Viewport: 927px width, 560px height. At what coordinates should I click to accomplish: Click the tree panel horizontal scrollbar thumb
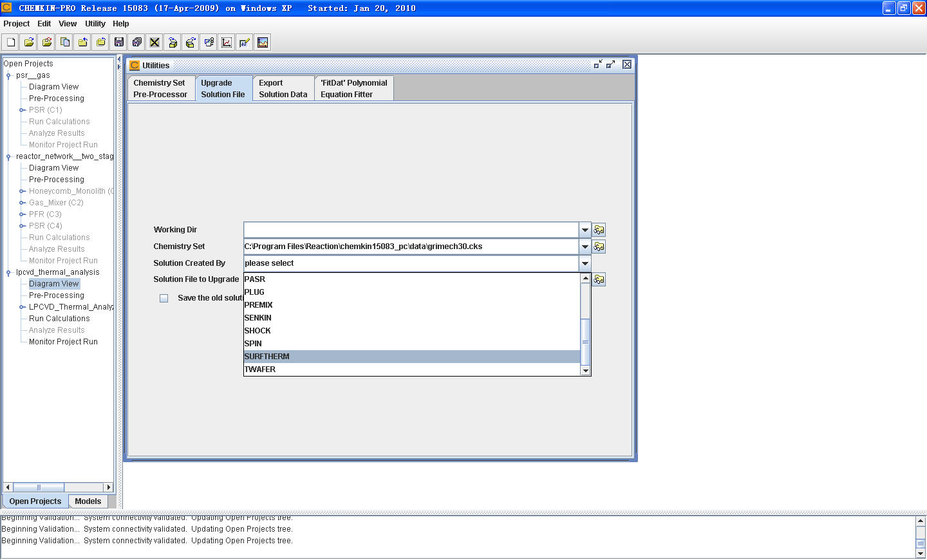tap(39, 487)
